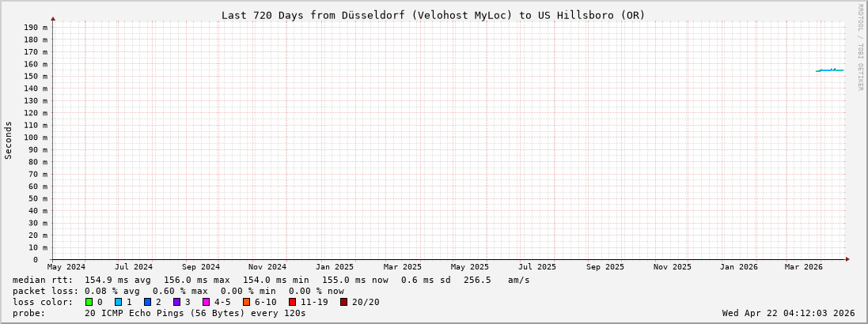The height and width of the screenshot is (324, 868).
Task: Click the Sep 2025 x-axis label
Action: 605,267
